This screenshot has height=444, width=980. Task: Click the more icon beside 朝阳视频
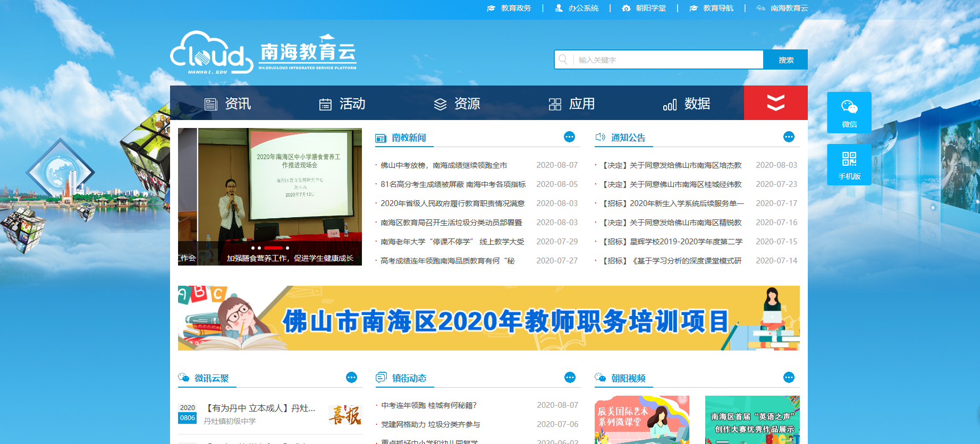[x=789, y=378]
